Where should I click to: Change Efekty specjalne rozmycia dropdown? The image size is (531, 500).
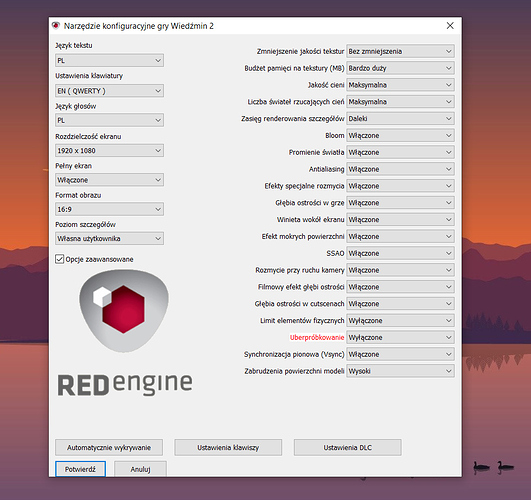pyautogui.click(x=400, y=186)
